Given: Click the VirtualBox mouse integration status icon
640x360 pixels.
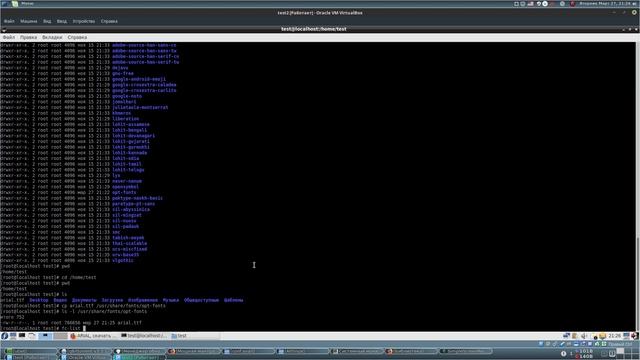Looking at the screenshot, I should pos(597,344).
